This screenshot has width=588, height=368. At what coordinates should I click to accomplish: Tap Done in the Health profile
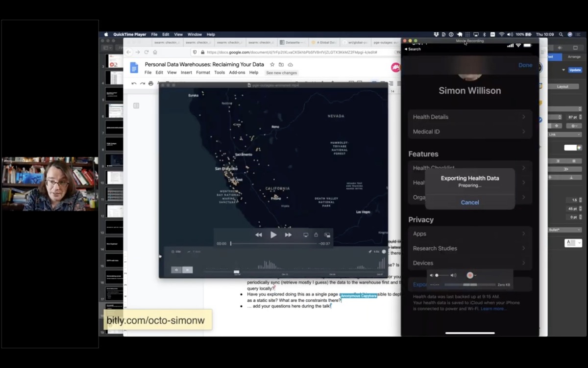(x=525, y=65)
